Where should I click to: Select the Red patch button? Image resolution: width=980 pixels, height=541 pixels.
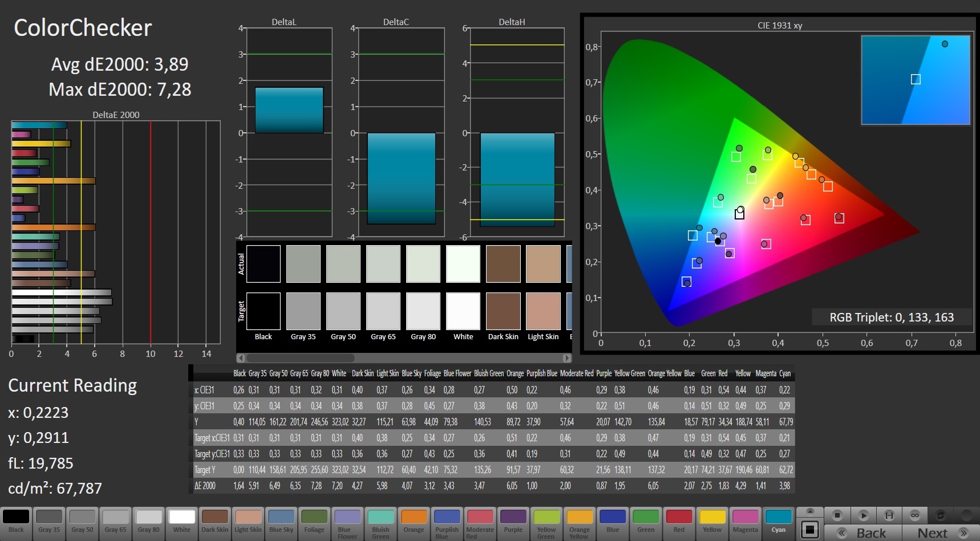(679, 523)
